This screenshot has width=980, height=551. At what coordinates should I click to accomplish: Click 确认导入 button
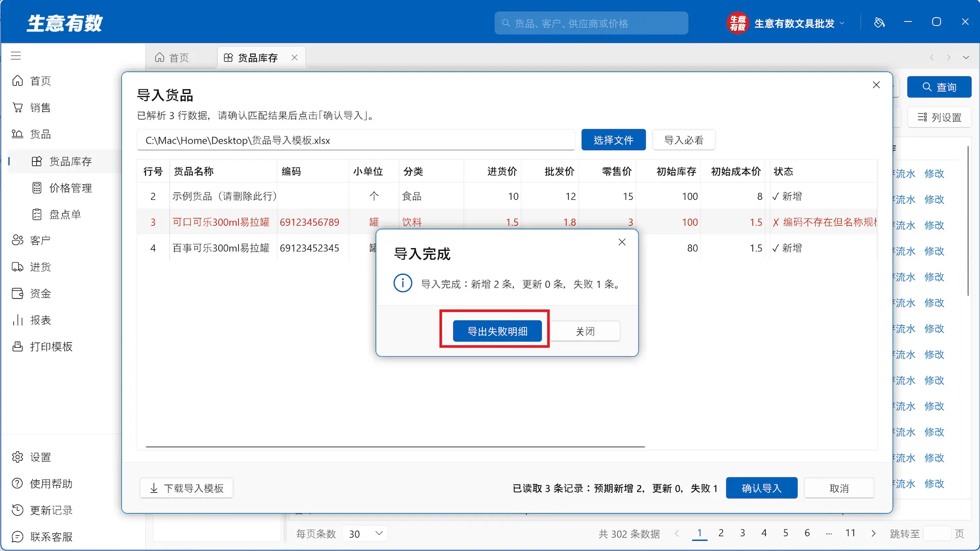point(762,488)
